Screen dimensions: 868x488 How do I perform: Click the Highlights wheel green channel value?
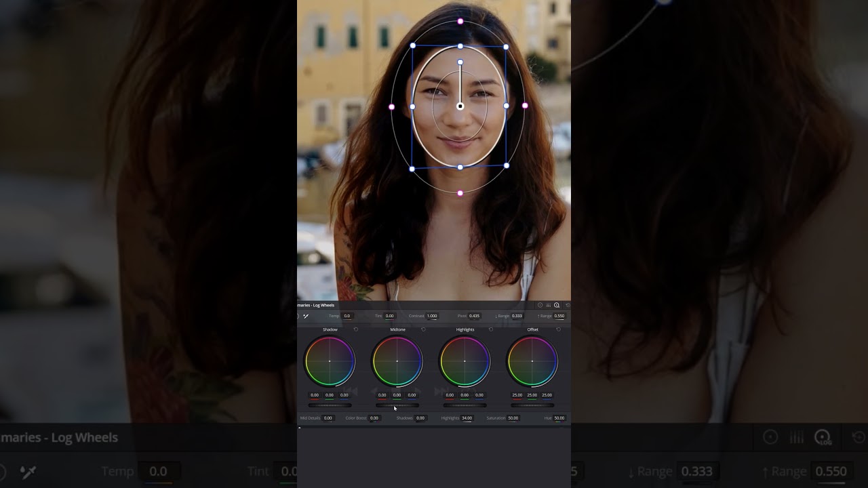pyautogui.click(x=465, y=395)
